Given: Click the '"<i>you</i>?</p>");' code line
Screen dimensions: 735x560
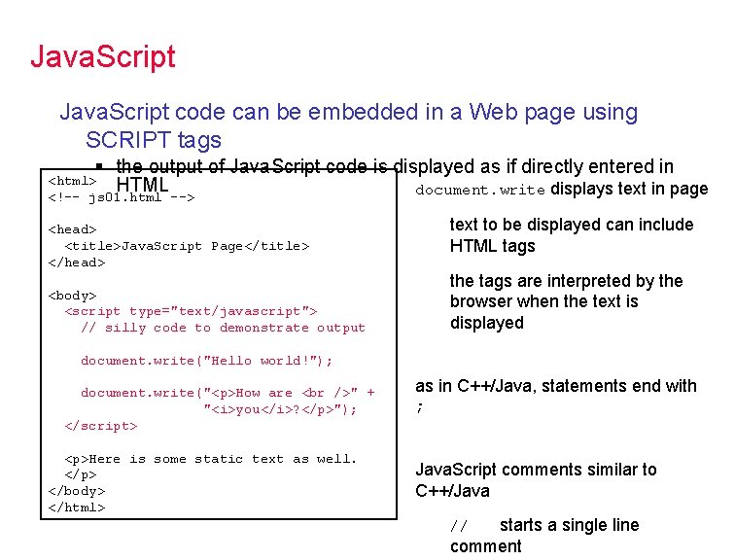Looking at the screenshot, I should click(x=280, y=409).
